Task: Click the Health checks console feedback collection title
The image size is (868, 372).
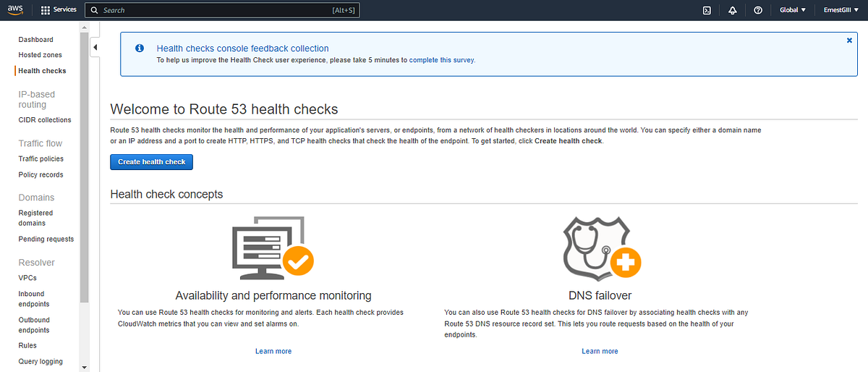Action: coord(243,48)
